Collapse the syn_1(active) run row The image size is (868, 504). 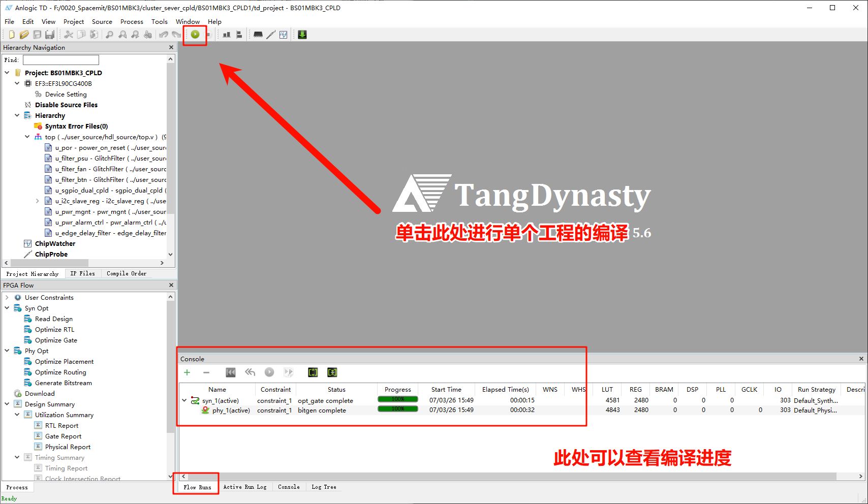(184, 400)
